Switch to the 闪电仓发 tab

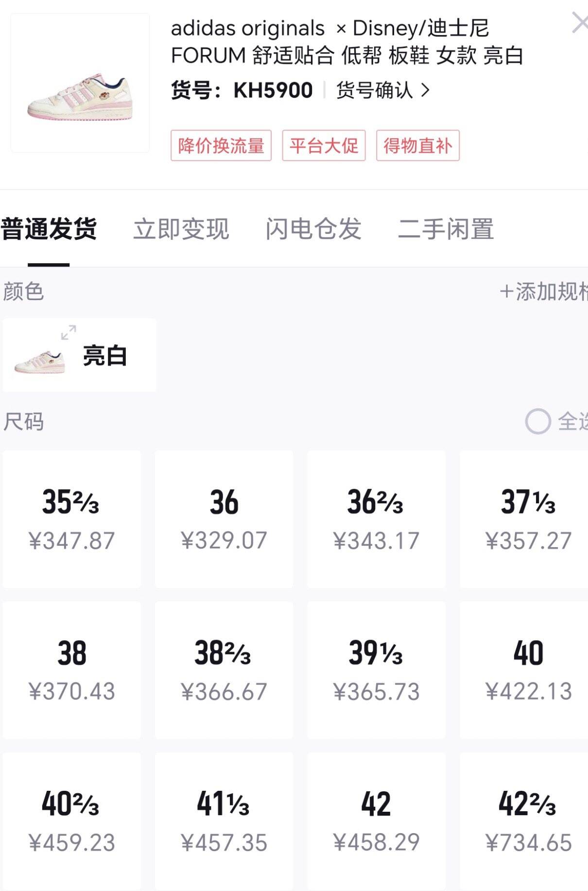(313, 229)
